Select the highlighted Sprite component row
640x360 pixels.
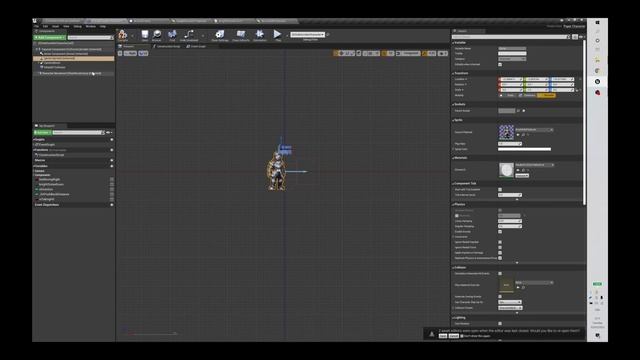73,58
